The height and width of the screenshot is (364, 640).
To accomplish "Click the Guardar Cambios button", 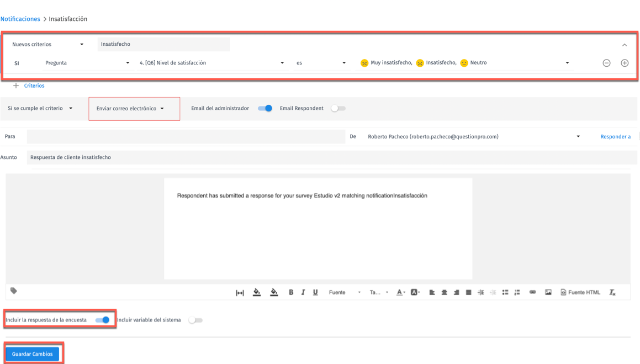I will tap(32, 354).
